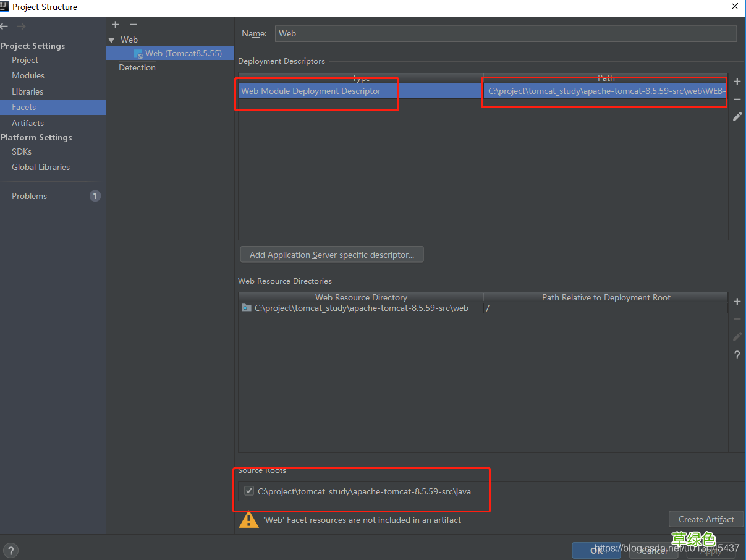Close the Project Structure window
The width and height of the screenshot is (746, 560).
coord(734,7)
